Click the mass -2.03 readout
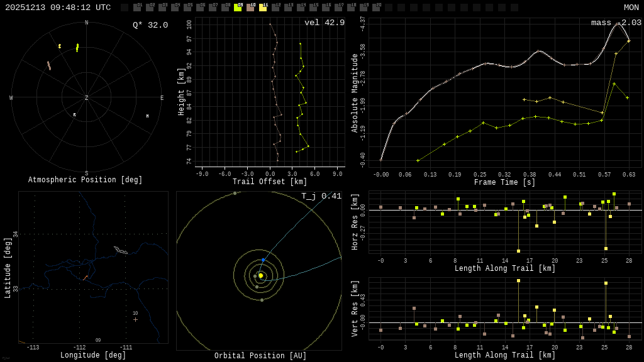Viewport: 644px width, 362px height. 616,23
